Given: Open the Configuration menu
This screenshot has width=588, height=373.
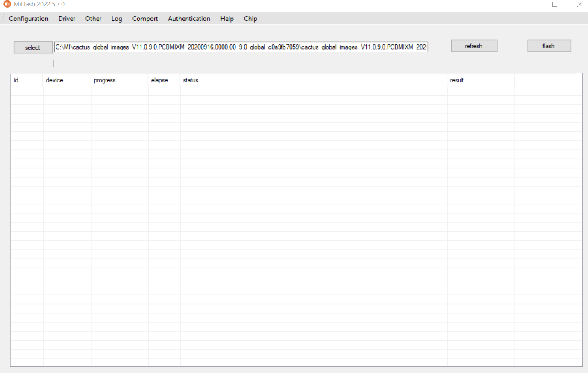Looking at the screenshot, I should pos(29,19).
